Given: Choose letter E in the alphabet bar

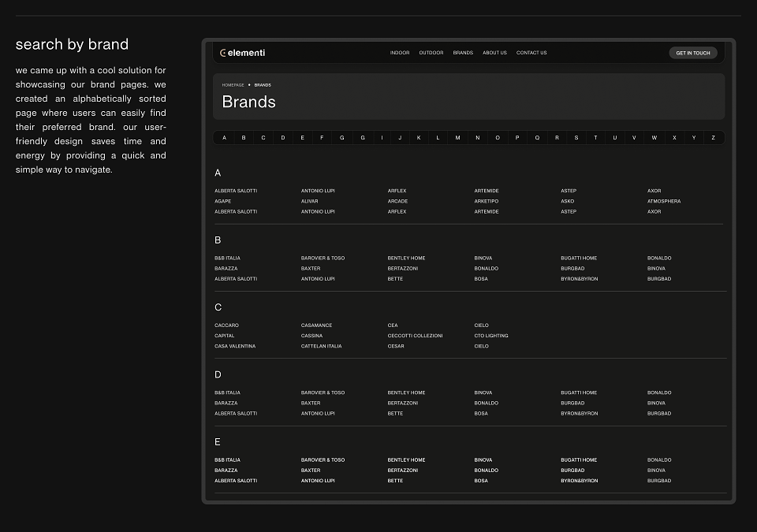Looking at the screenshot, I should click(x=303, y=138).
